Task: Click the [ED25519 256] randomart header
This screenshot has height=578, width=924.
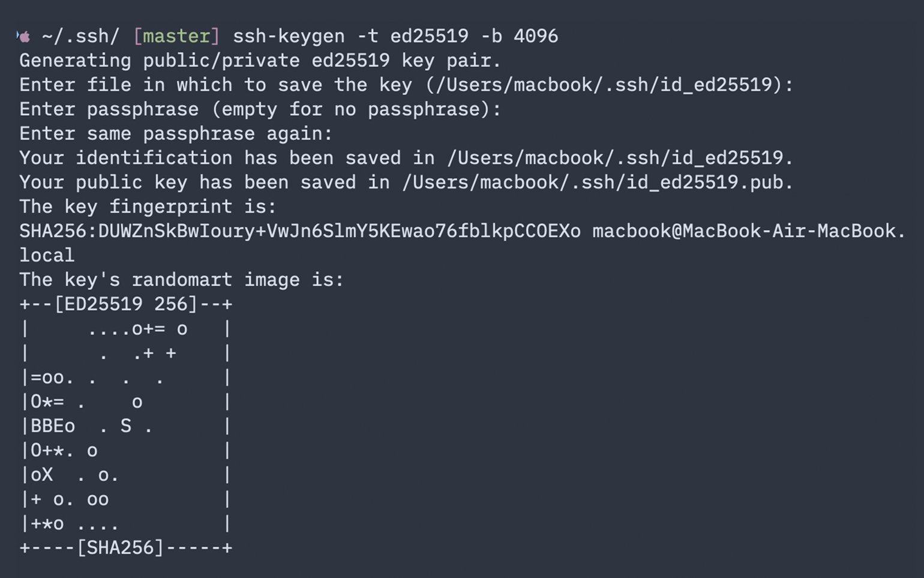Action: [125, 304]
